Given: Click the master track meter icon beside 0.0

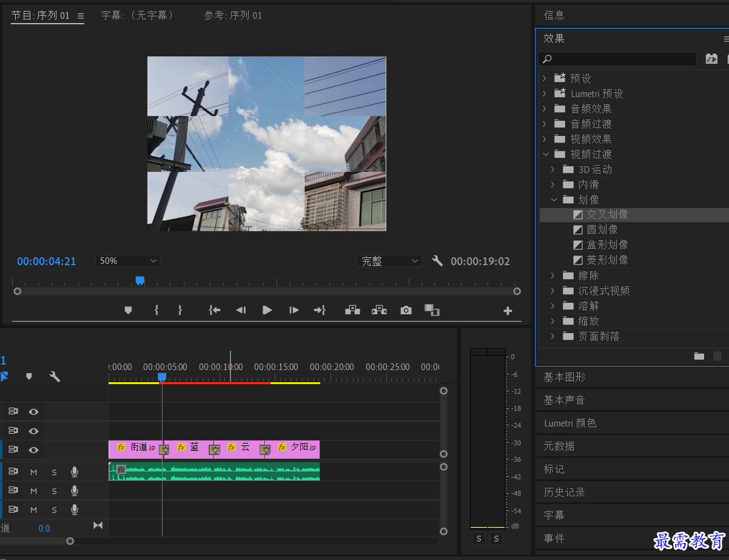Looking at the screenshot, I should tap(98, 525).
